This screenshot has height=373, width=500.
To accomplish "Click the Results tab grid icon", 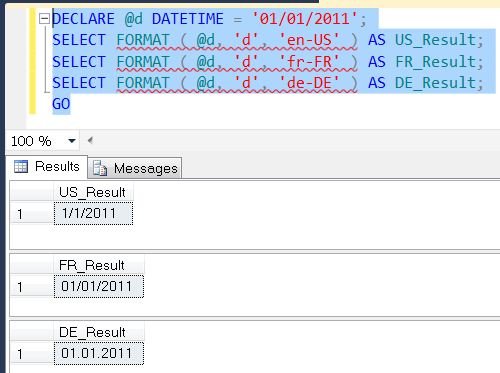I will point(21,166).
